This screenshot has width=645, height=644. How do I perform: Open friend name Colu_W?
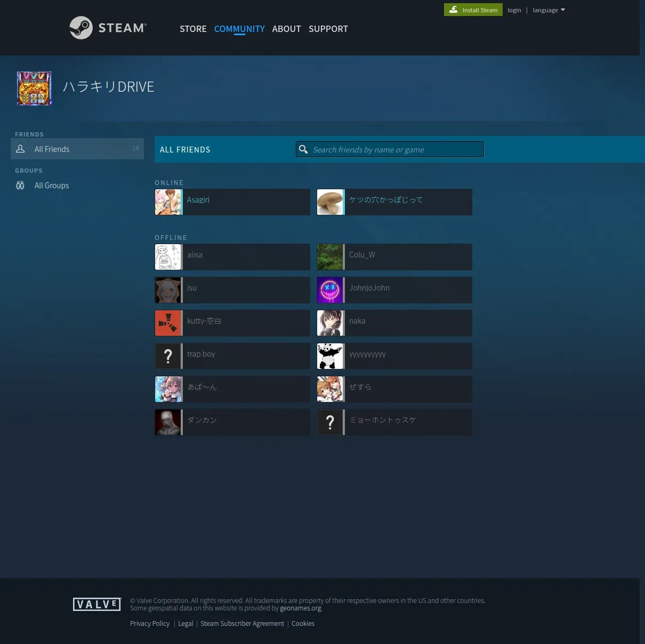click(x=362, y=254)
